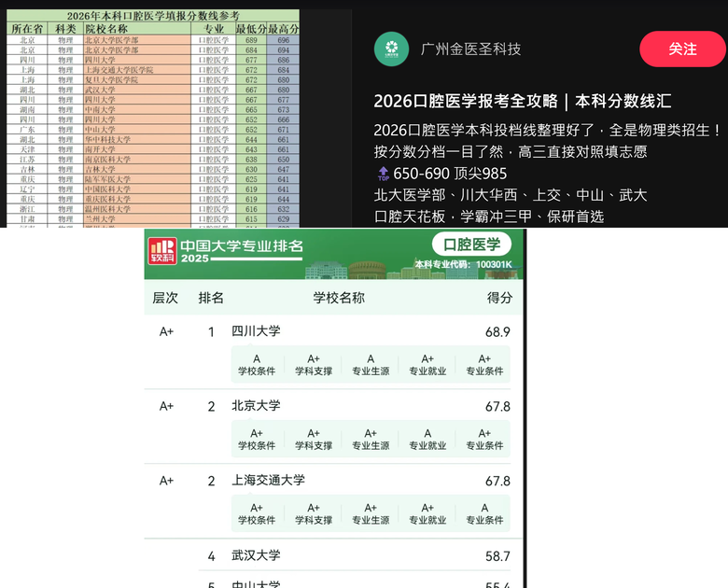728x588 pixels.
Task: Click the 科类 column header
Action: [x=65, y=29]
